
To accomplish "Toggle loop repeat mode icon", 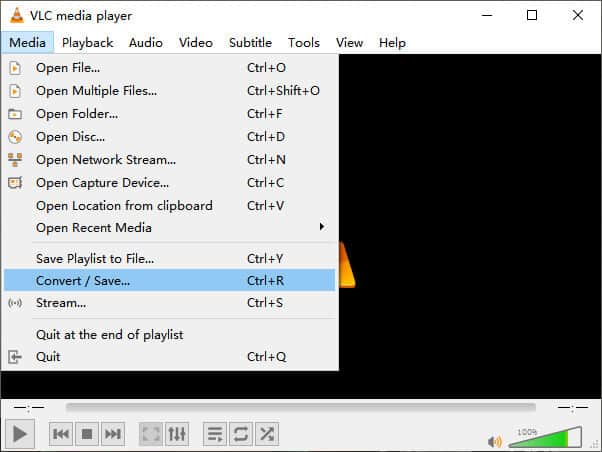I will 241,434.
